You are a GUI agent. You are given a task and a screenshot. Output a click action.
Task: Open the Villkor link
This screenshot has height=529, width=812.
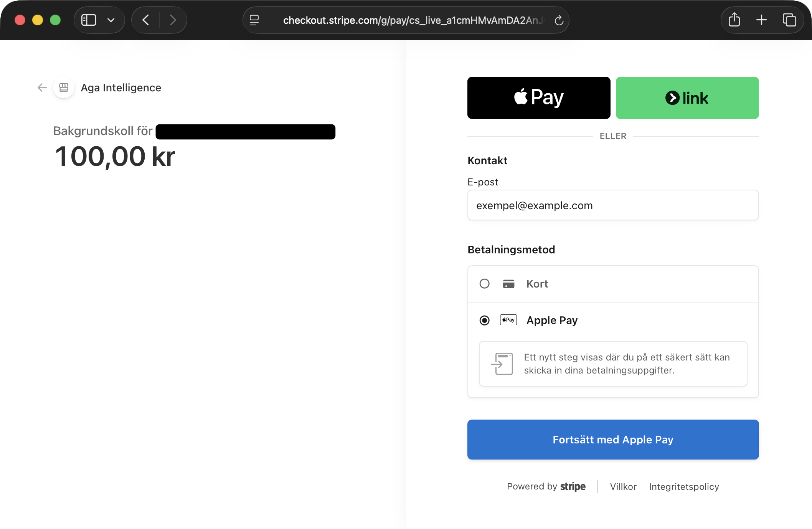(x=623, y=486)
